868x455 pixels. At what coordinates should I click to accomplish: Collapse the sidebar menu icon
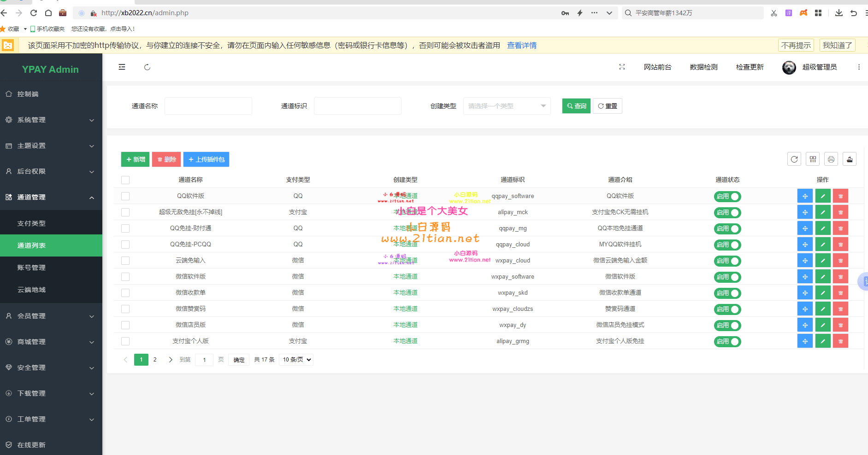[122, 67]
